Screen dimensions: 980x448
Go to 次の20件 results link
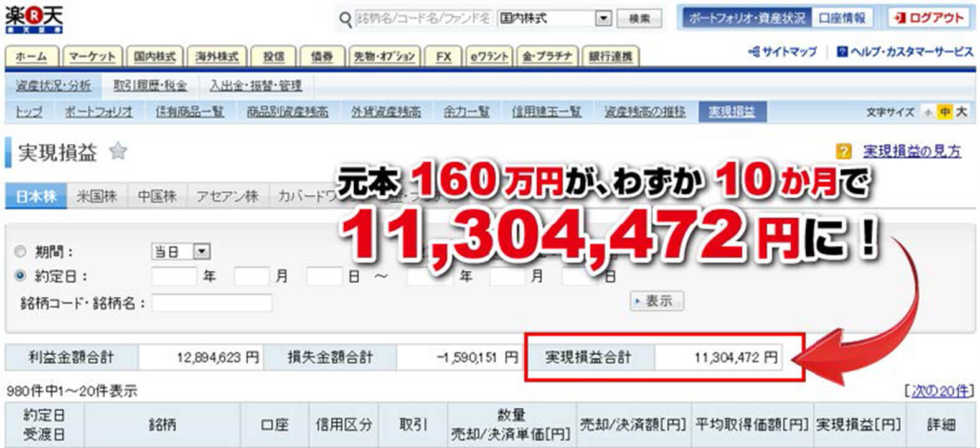940,391
